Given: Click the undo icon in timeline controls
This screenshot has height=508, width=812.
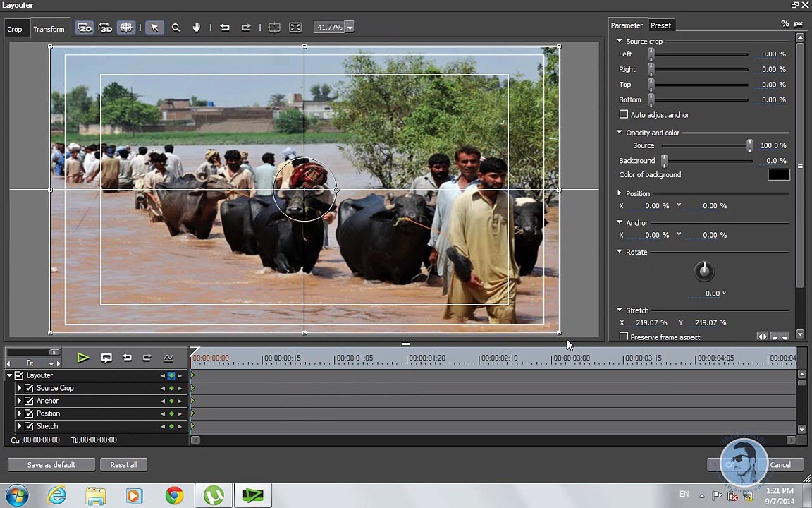Looking at the screenshot, I should click(127, 358).
